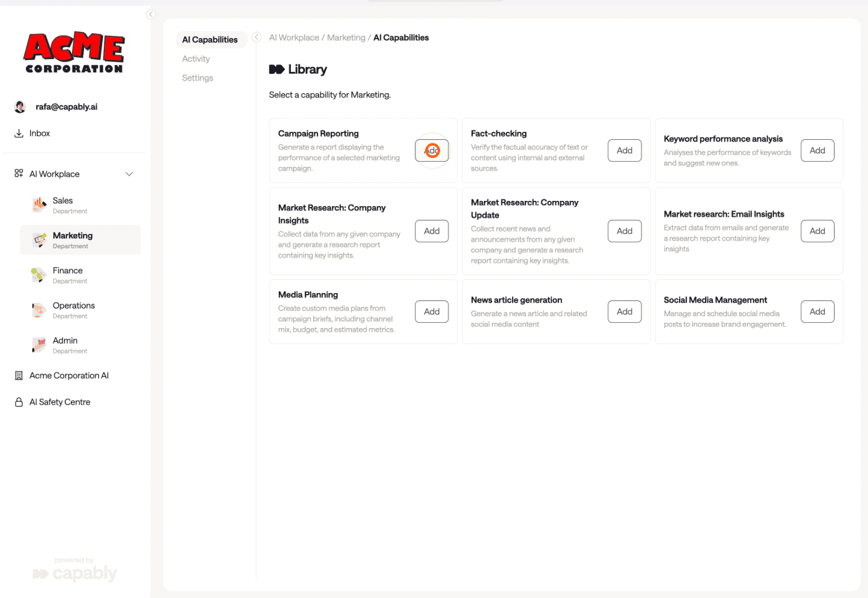Open the Marketing breadcrumb link

pyautogui.click(x=346, y=37)
